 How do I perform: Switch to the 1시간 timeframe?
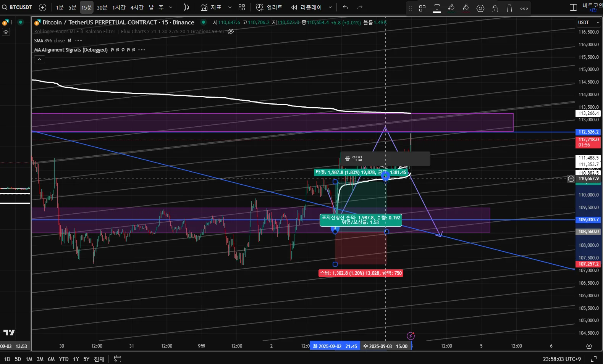click(x=119, y=8)
